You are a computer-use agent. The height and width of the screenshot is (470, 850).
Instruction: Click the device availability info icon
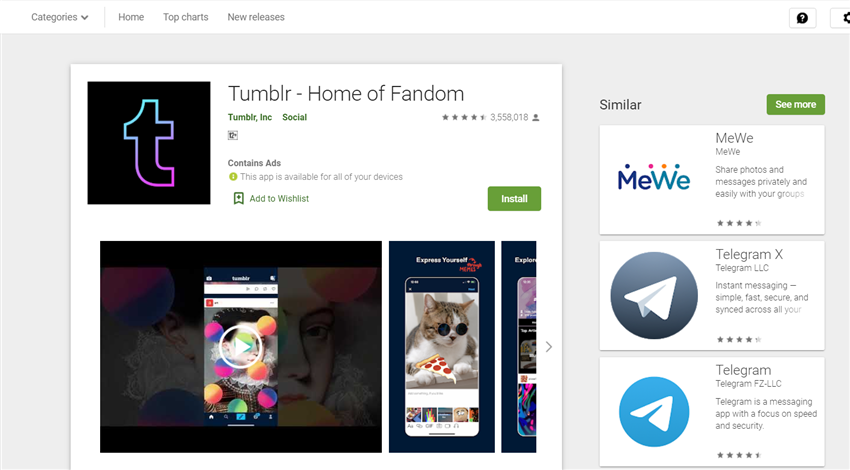pyautogui.click(x=233, y=177)
